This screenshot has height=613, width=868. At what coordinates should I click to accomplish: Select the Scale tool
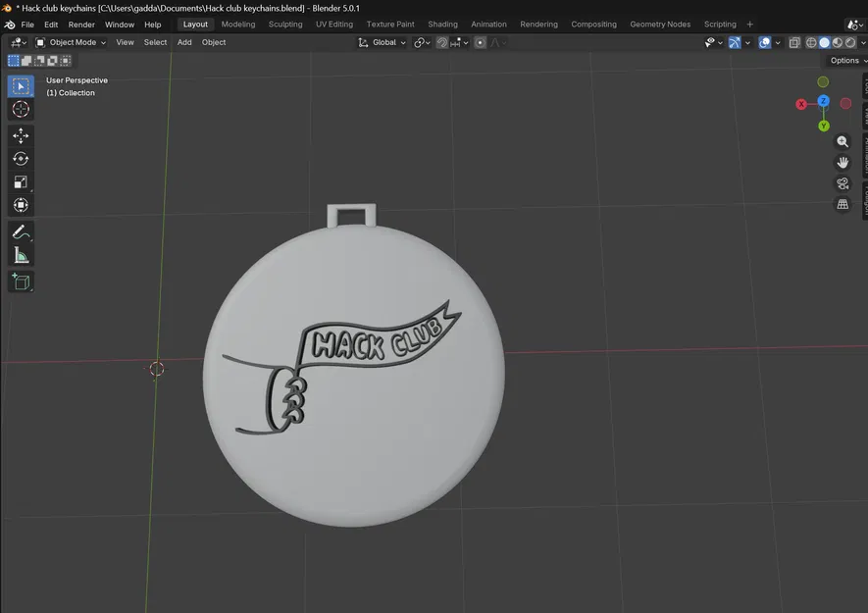click(21, 181)
